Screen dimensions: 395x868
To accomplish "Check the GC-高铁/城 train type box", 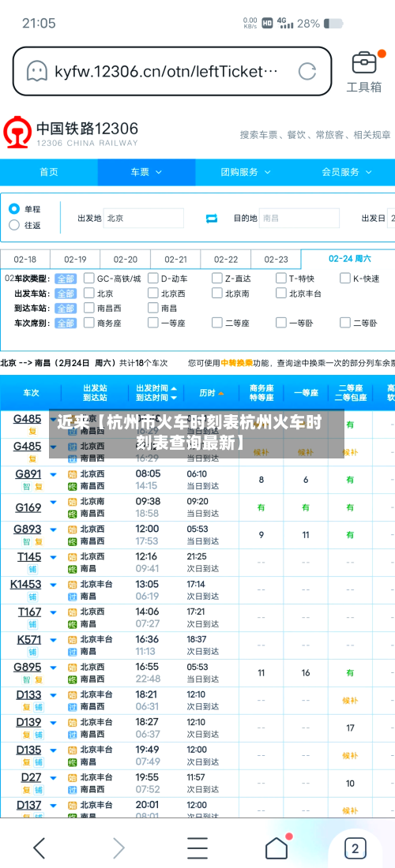I will pos(88,279).
